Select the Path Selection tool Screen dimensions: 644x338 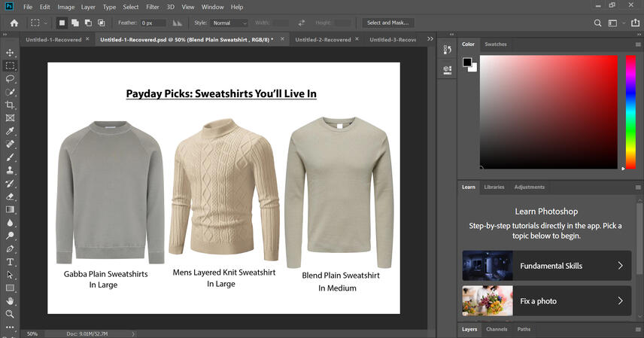point(10,275)
